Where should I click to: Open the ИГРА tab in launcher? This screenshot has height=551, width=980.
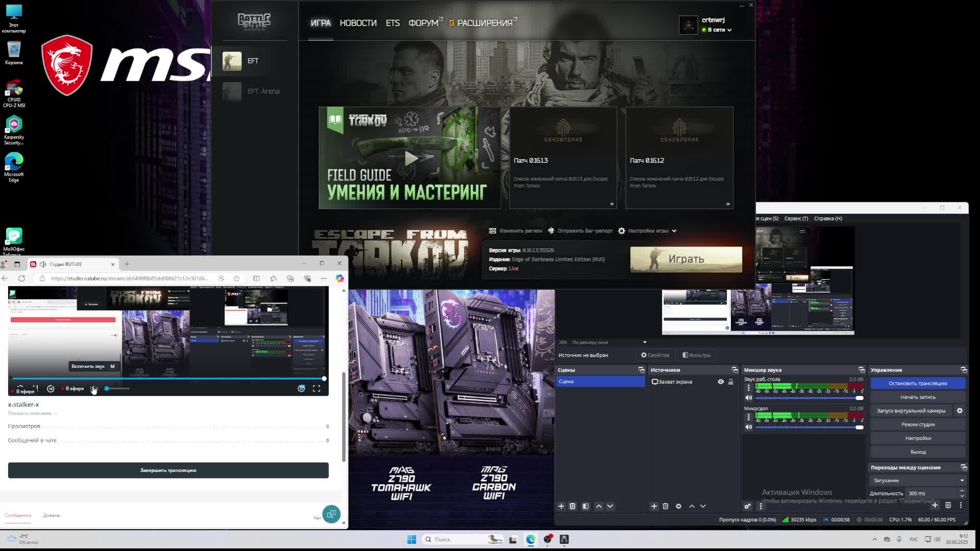(321, 23)
